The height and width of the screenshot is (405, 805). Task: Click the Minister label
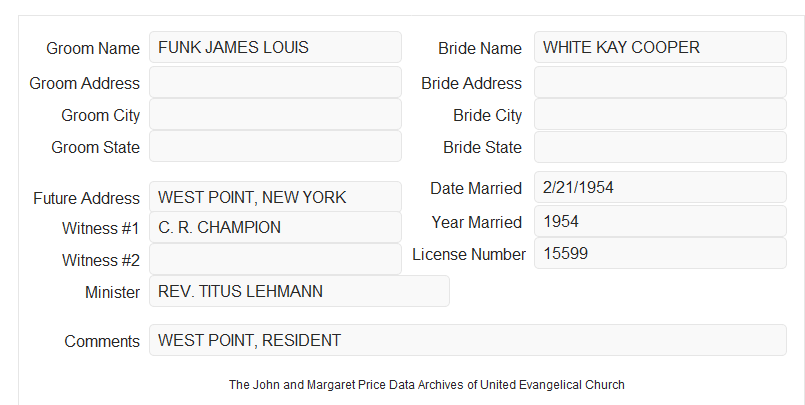[x=112, y=292]
